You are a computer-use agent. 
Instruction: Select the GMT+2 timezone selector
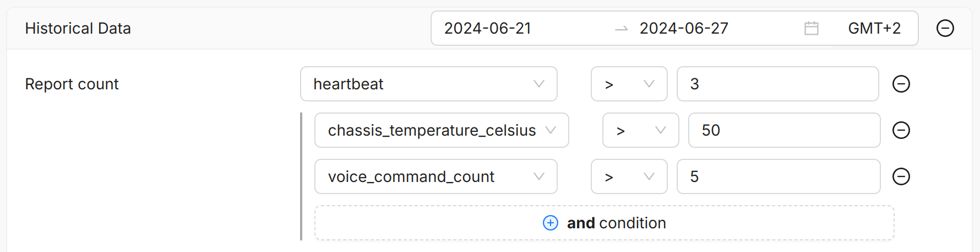[874, 28]
